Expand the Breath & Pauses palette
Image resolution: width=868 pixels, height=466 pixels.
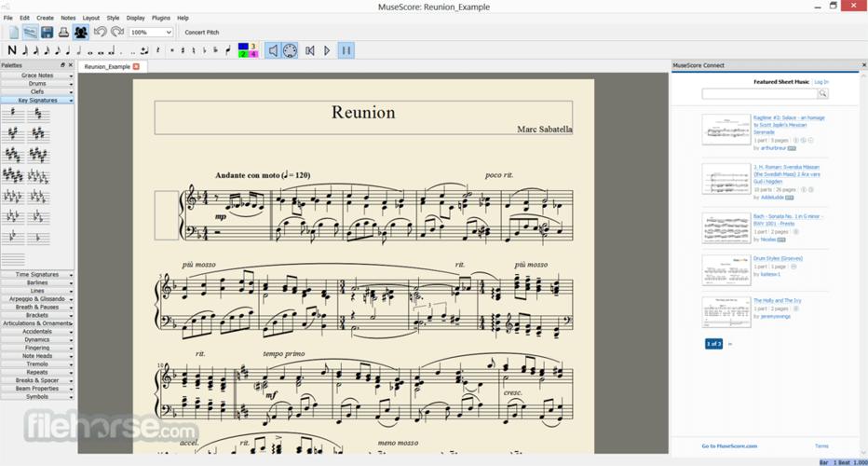click(37, 307)
